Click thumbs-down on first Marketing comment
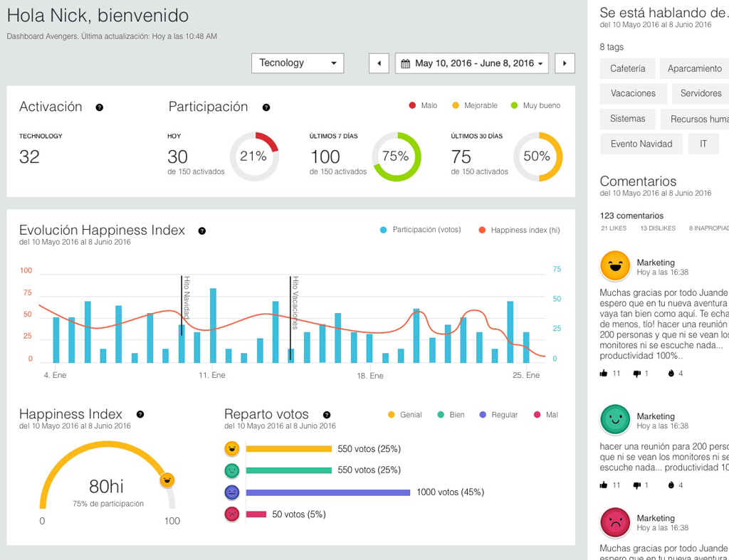Screen dimensions: 729x560 (x=637, y=374)
